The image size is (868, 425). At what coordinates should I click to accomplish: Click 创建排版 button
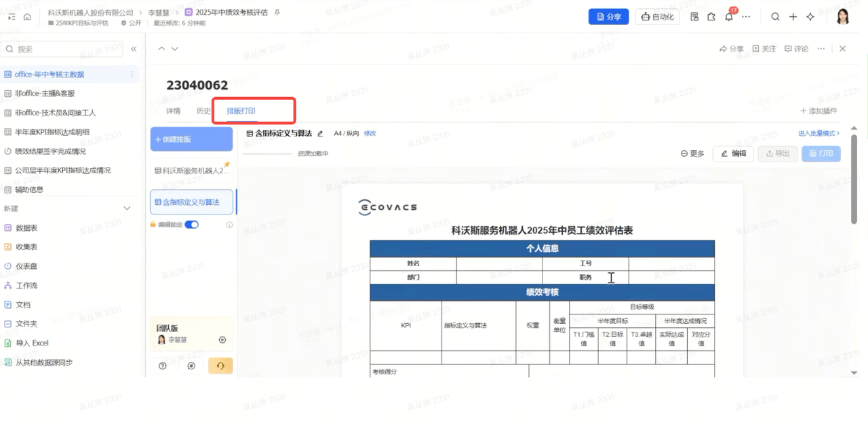pos(191,139)
